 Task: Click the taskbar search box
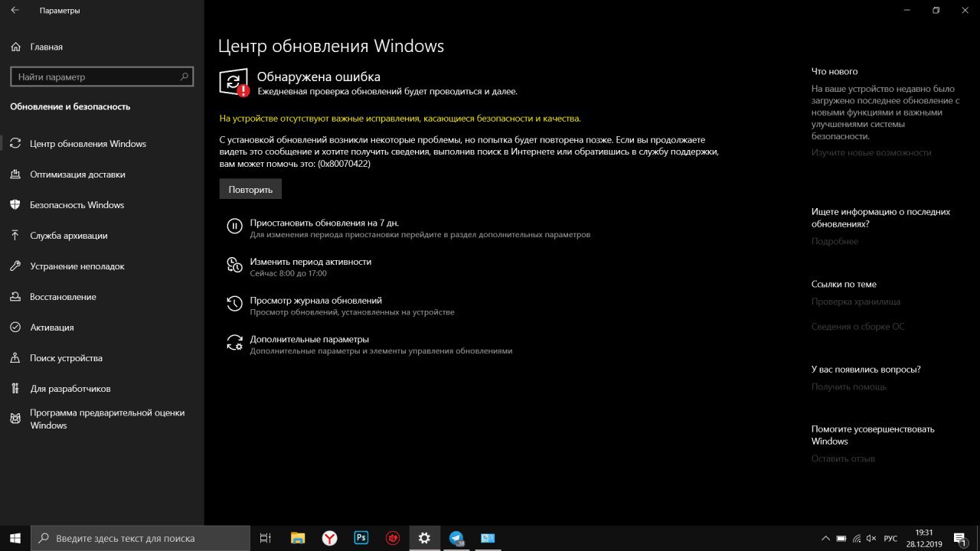140,538
